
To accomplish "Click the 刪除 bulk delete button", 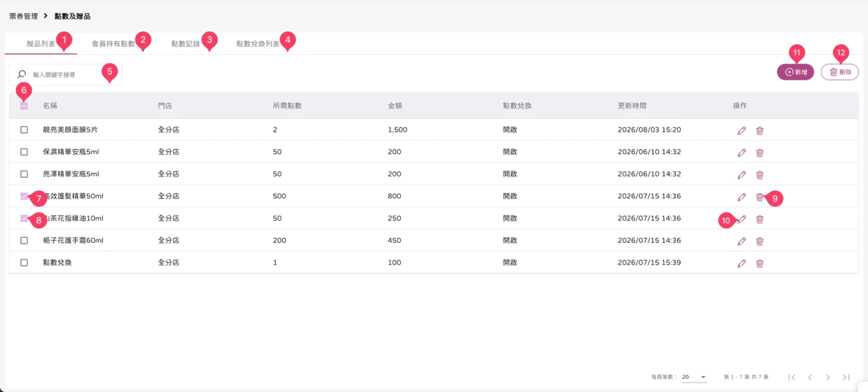I will 840,72.
